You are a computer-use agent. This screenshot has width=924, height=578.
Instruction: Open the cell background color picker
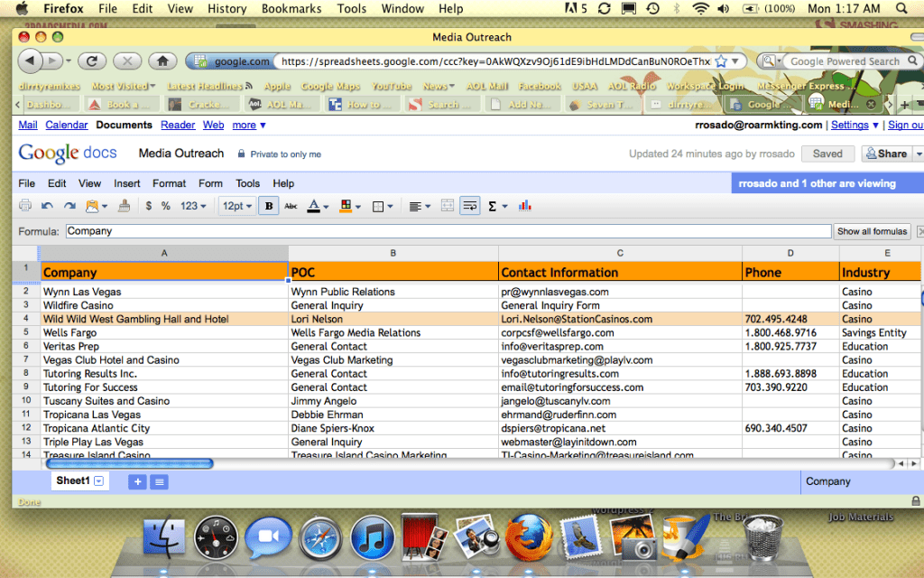347,206
